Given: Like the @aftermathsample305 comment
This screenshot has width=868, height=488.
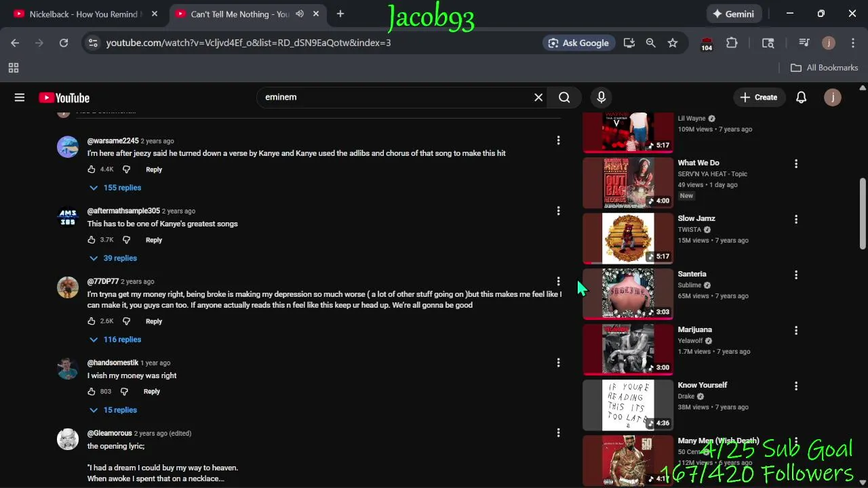Looking at the screenshot, I should pos(92,240).
